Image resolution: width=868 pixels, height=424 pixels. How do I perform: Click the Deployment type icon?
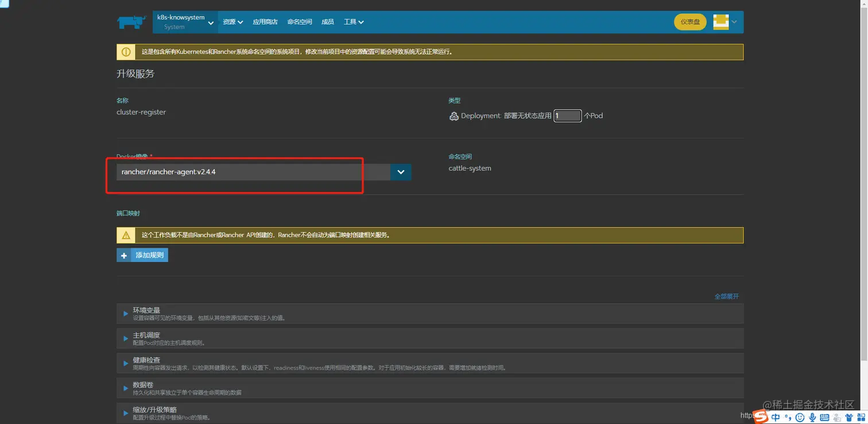[x=454, y=115]
